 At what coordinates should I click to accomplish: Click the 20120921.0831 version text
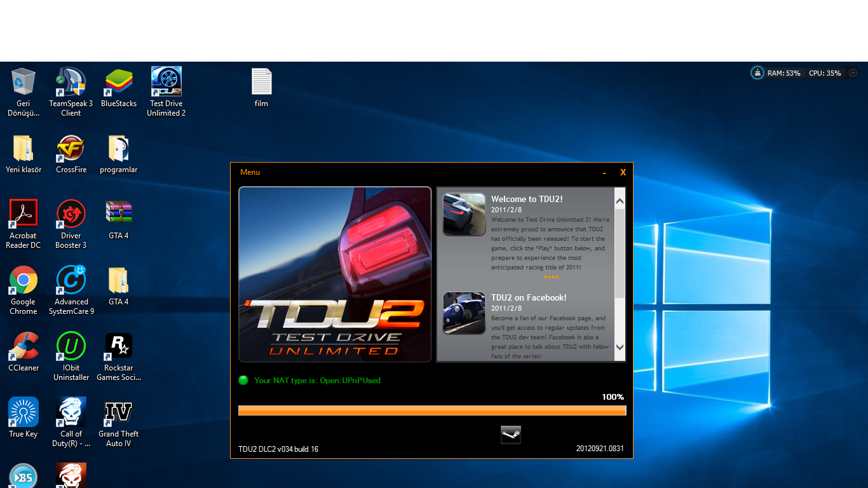600,449
